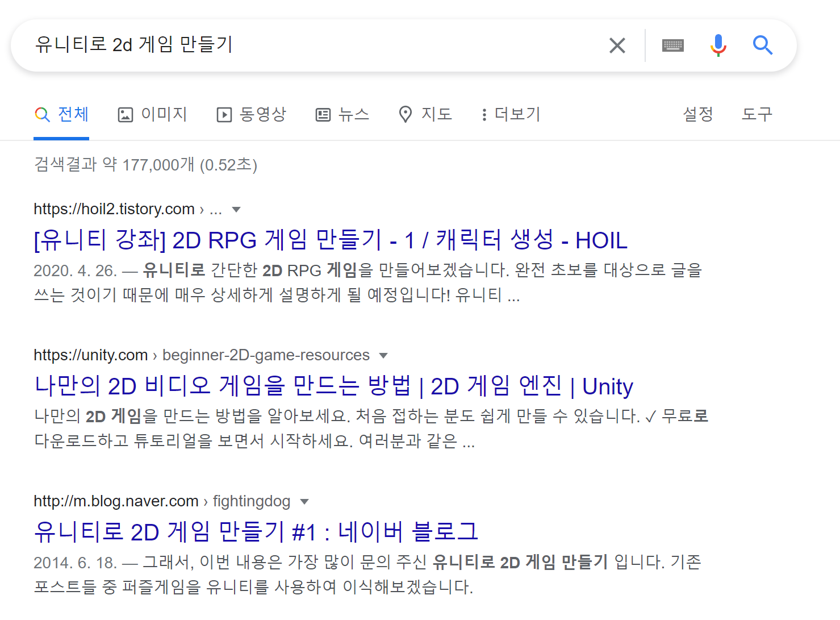The image size is (840, 620).
Task: Click the three-dot icon beside 더보기
Action: [484, 115]
